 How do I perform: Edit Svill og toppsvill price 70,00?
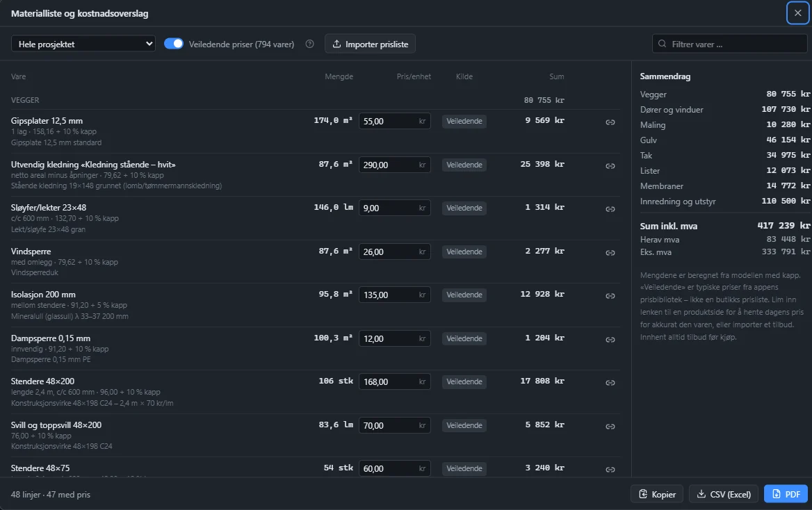coord(395,425)
